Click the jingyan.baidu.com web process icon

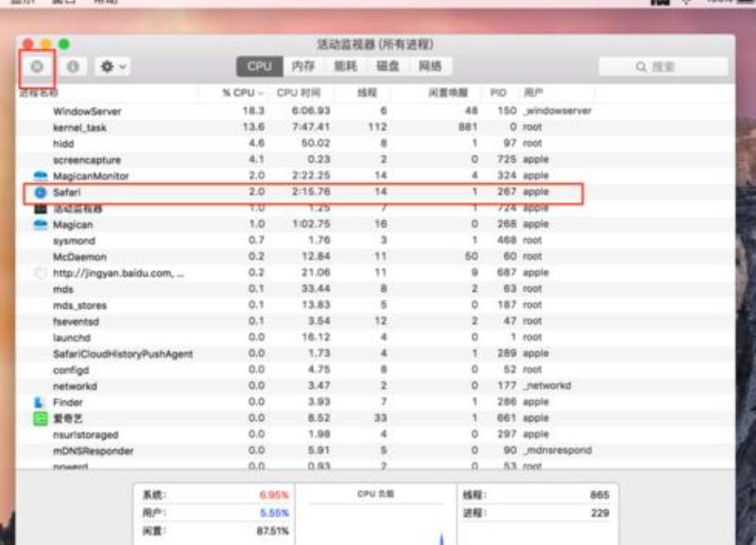[x=41, y=273]
